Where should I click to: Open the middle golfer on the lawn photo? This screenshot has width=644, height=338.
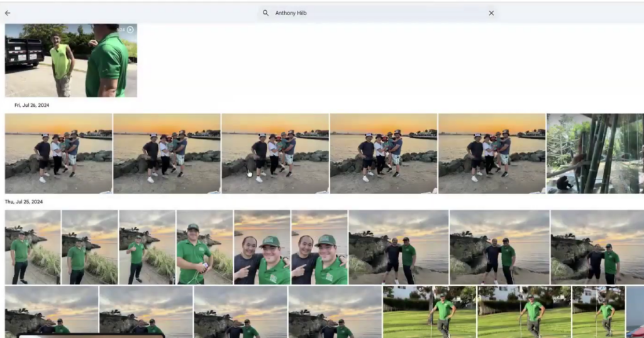coord(524,312)
